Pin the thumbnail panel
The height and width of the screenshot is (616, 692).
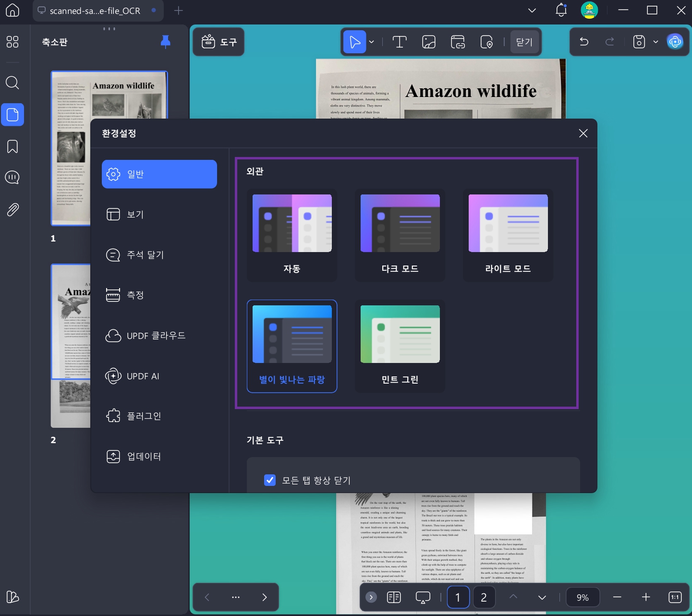(165, 42)
